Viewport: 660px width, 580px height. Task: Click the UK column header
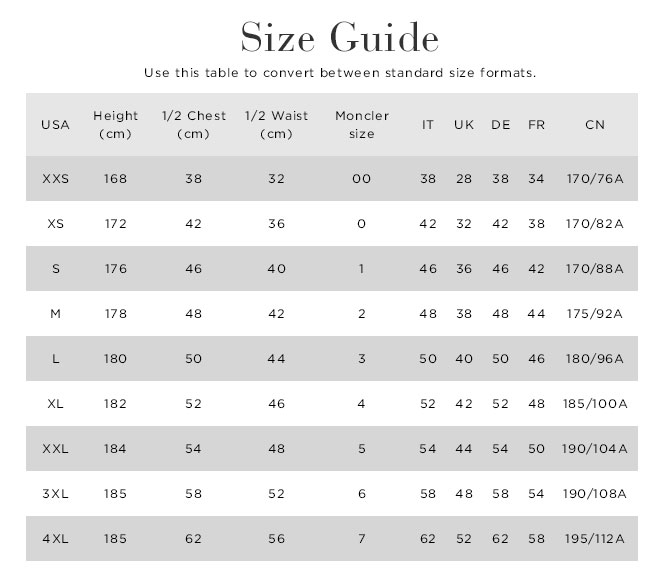pyautogui.click(x=464, y=125)
